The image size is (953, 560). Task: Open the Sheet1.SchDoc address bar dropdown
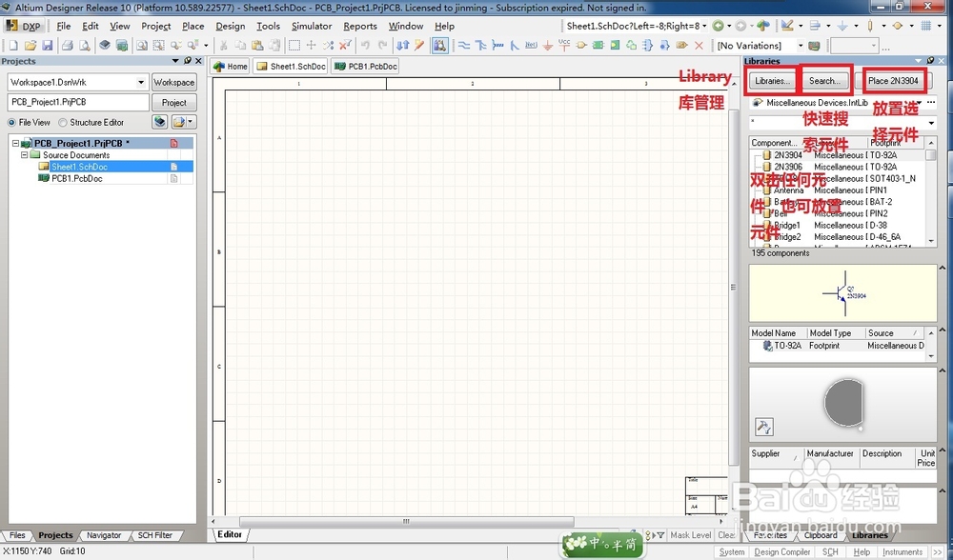(704, 26)
